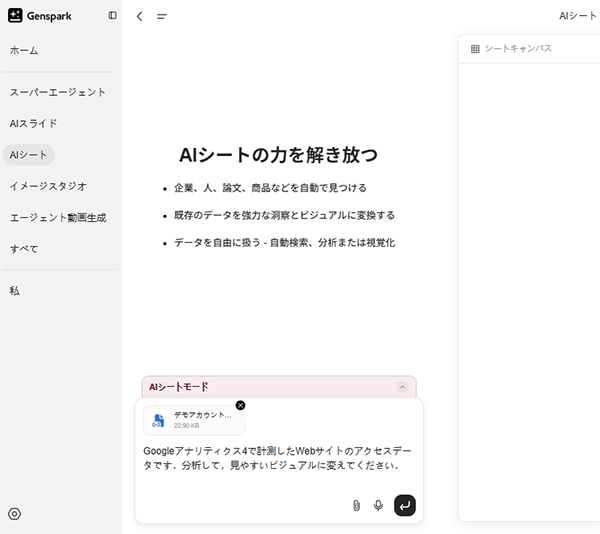The image size is (600, 534).
Task: Start voice input with the microphone icon
Action: [378, 505]
